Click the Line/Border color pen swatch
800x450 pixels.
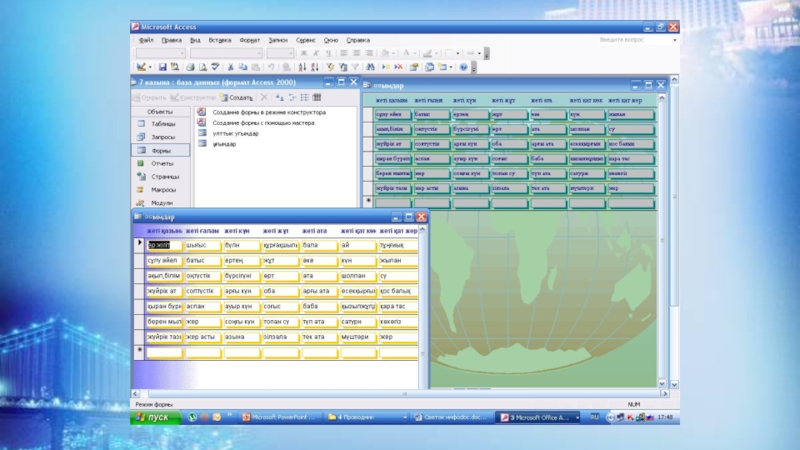click(x=428, y=53)
